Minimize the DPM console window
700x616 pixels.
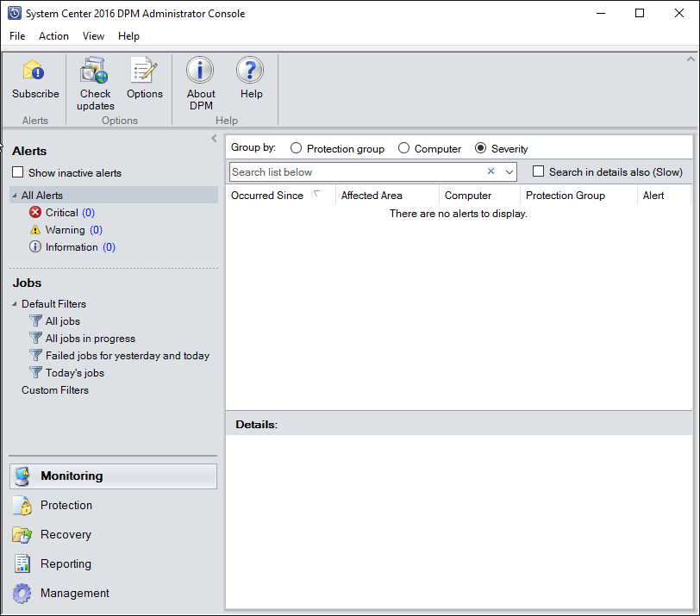click(x=601, y=14)
